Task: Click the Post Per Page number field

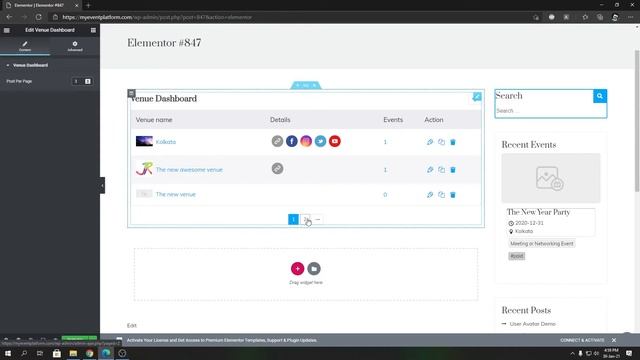Action: (x=76, y=81)
